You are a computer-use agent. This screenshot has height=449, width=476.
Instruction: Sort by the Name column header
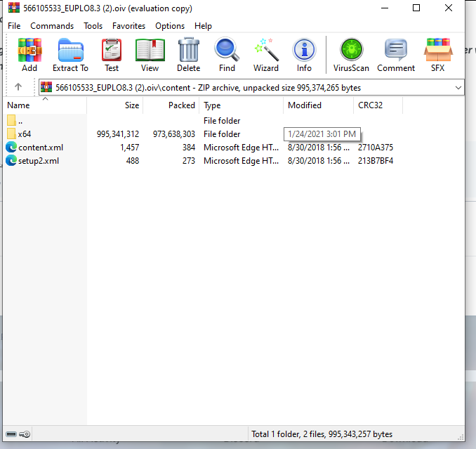coord(45,105)
